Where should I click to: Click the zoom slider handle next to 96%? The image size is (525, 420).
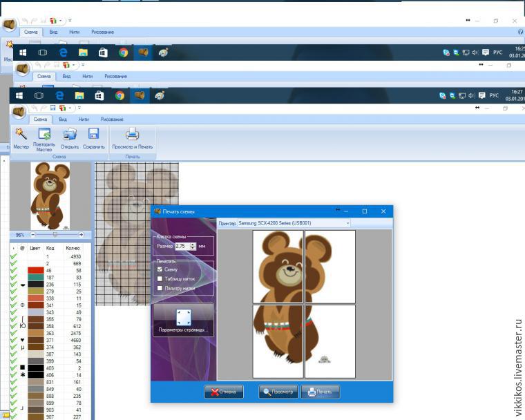[x=55, y=235]
